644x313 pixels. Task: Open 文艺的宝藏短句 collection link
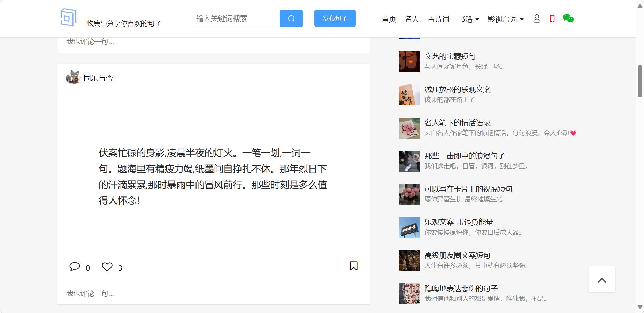[450, 56]
